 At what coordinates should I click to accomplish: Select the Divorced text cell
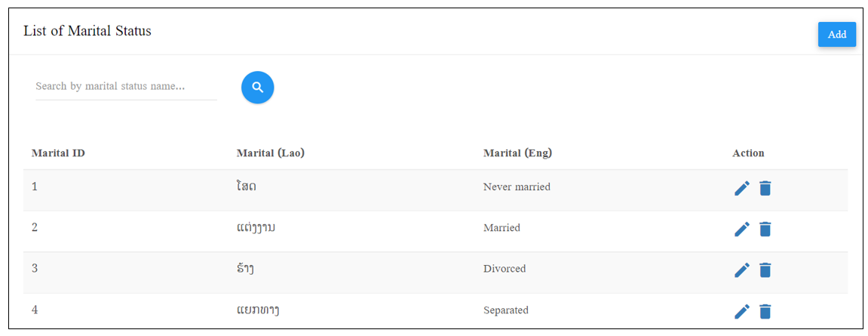pyautogui.click(x=505, y=268)
